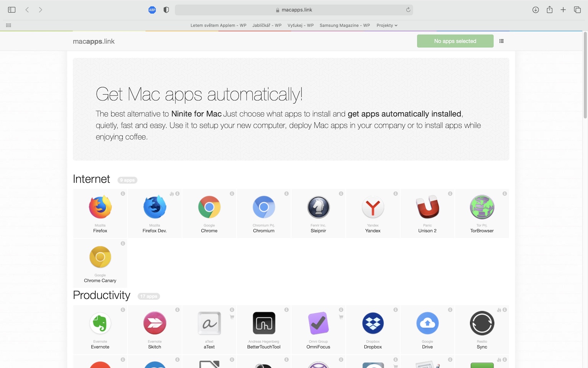The width and height of the screenshot is (588, 368).
Task: Open the list view menu icon
Action: pyautogui.click(x=501, y=41)
